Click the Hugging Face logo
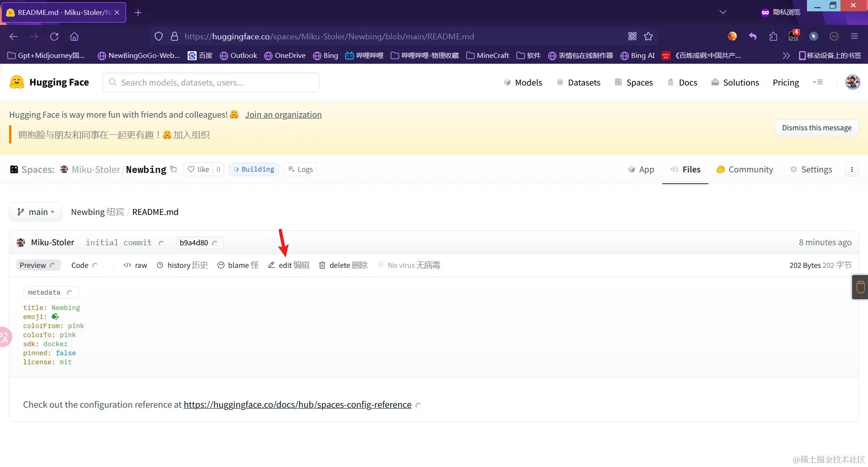 click(50, 82)
